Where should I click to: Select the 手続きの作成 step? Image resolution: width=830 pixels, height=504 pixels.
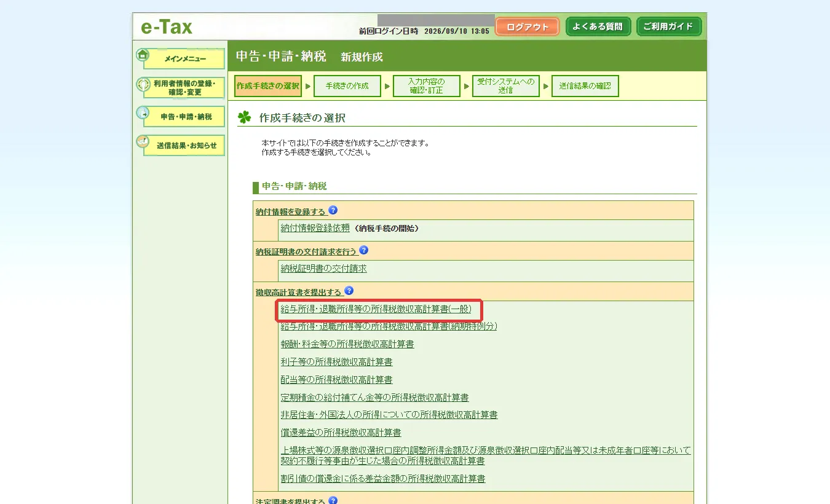pyautogui.click(x=347, y=86)
